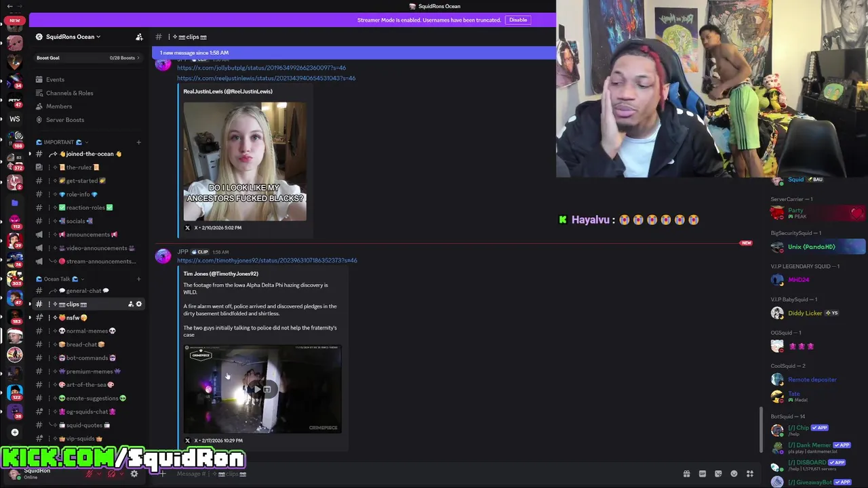Viewport: 868px width, 488px height.
Task: Open the Events calendar icon
Action: 39,79
